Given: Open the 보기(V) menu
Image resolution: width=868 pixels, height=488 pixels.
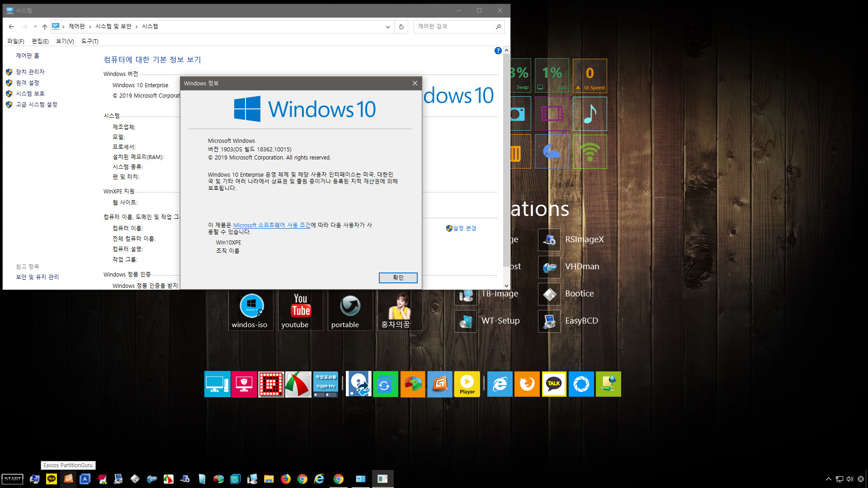Looking at the screenshot, I should pyautogui.click(x=65, y=41).
